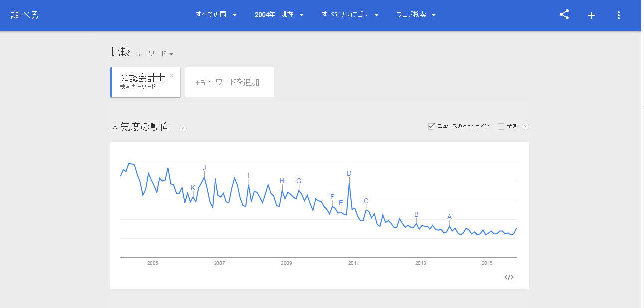The image size is (644, 308).
Task: Click help icon next to 予測
Action: pos(525,127)
